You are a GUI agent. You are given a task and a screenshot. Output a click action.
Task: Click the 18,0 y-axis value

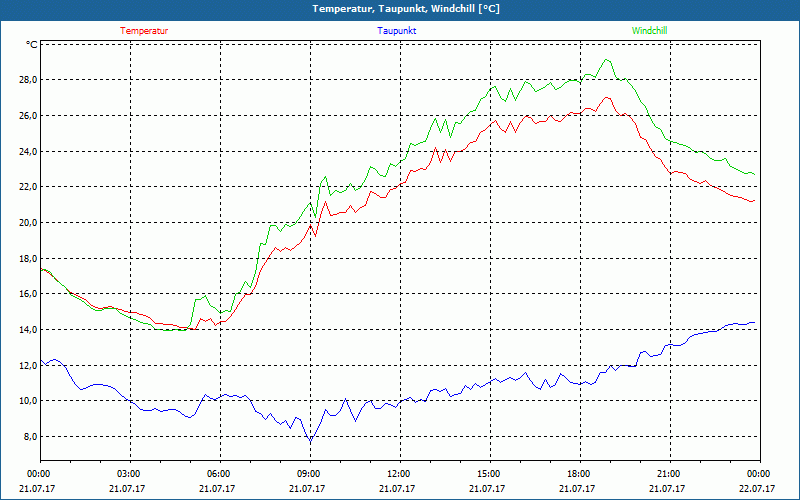pyautogui.click(x=29, y=258)
